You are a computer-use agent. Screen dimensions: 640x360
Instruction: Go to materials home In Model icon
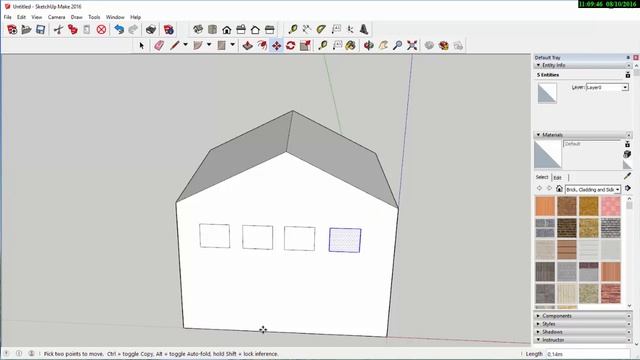click(559, 189)
